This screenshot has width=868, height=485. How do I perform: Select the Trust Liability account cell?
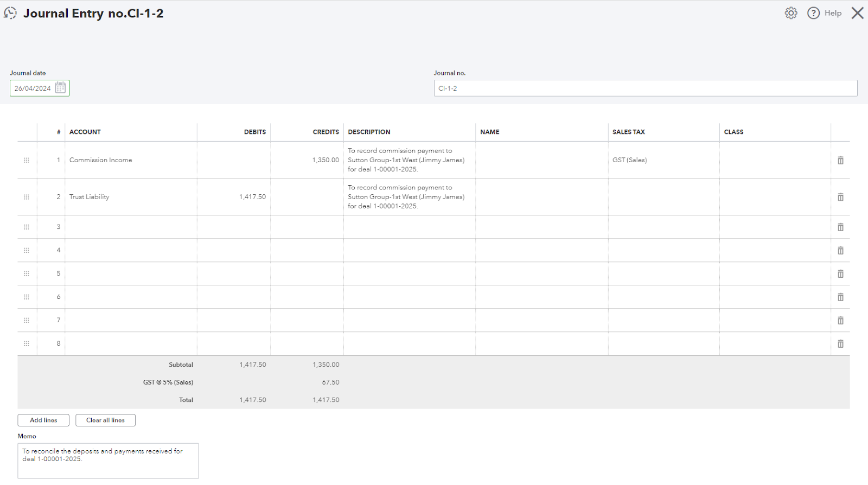[x=131, y=197]
